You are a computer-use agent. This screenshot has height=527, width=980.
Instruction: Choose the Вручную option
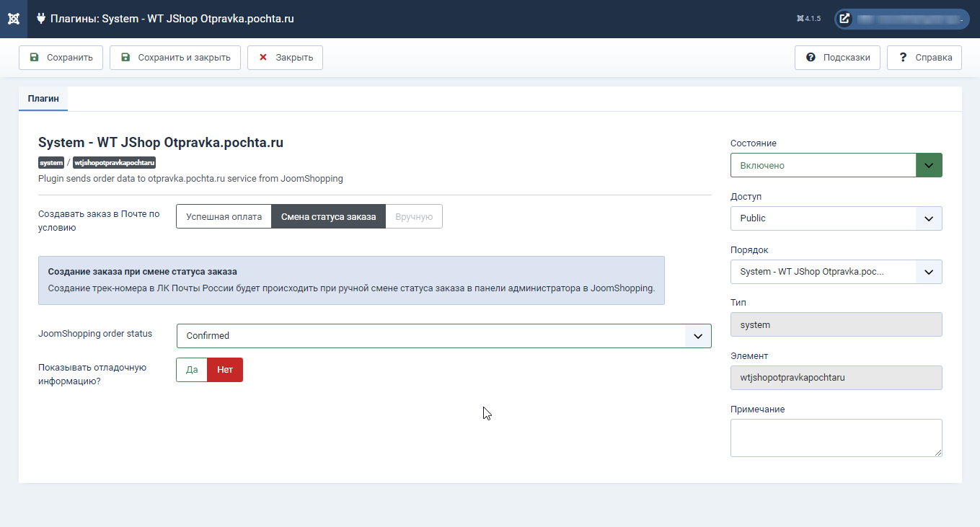(x=414, y=216)
